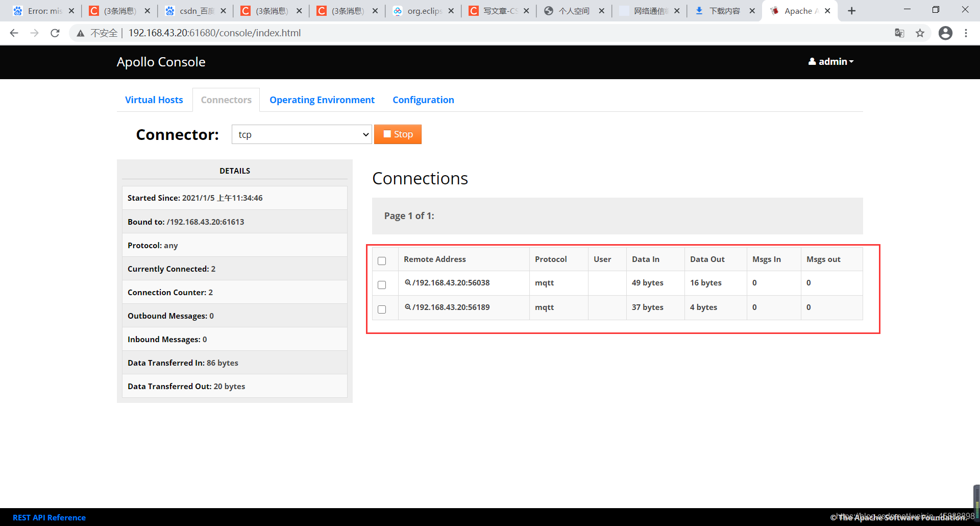This screenshot has width=980, height=526.
Task: Switch to the Virtual Hosts tab
Action: [154, 100]
